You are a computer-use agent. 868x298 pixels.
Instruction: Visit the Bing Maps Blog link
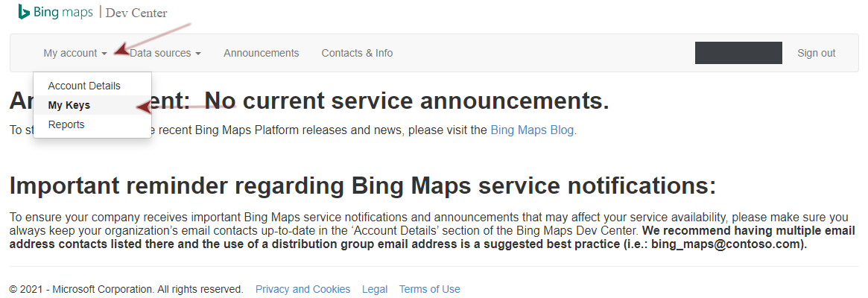532,131
